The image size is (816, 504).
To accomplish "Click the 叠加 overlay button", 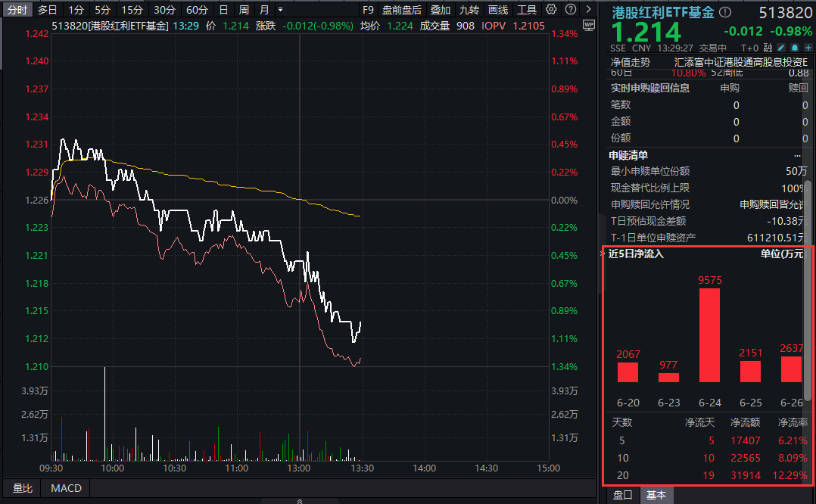I will 441,10.
